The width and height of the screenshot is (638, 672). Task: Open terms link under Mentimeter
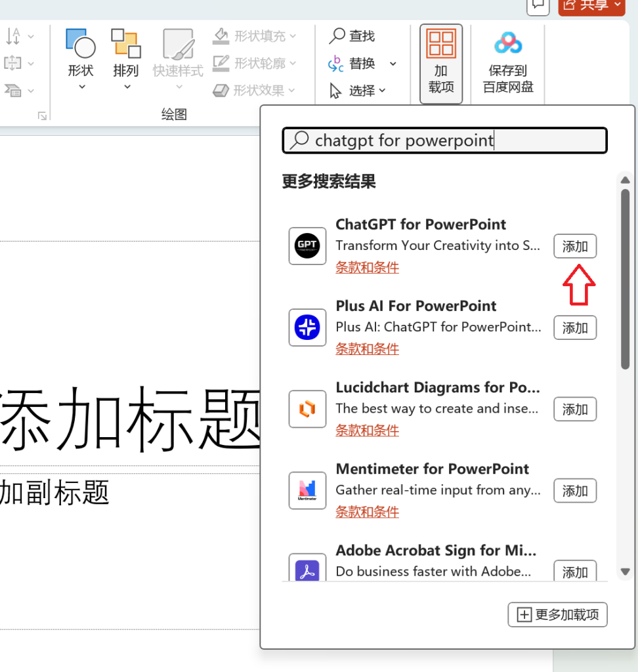tap(367, 511)
